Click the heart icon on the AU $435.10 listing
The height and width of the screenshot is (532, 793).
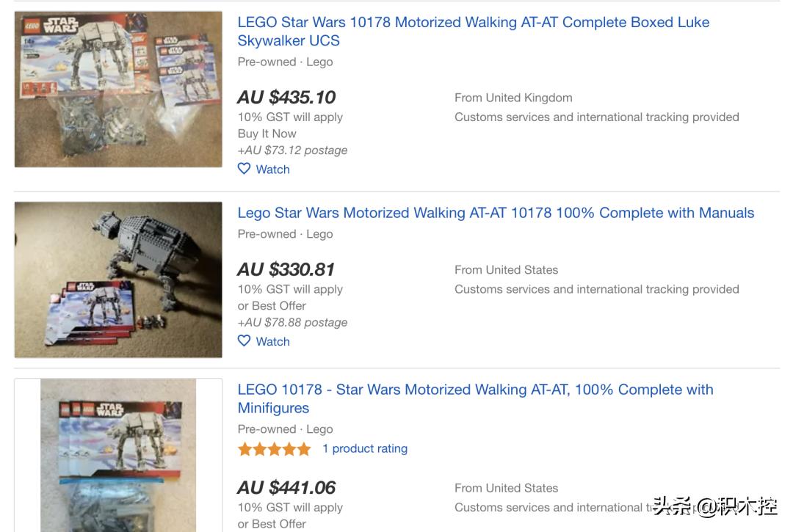[x=245, y=169]
